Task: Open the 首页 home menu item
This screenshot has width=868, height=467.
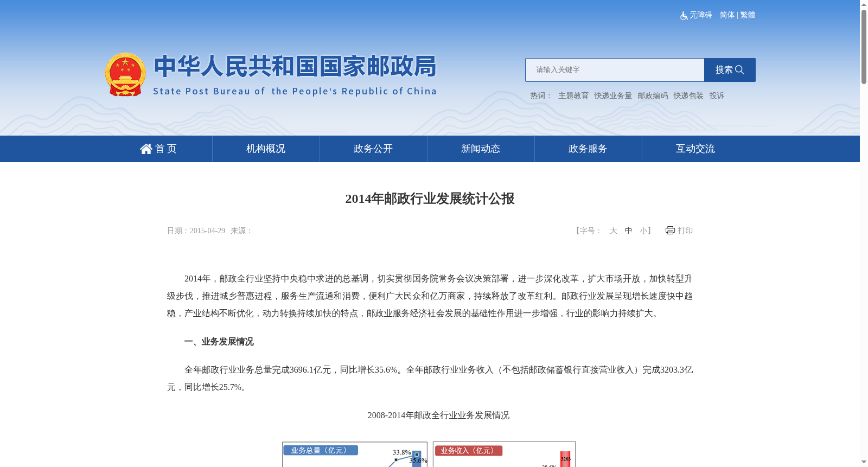Action: (x=158, y=149)
